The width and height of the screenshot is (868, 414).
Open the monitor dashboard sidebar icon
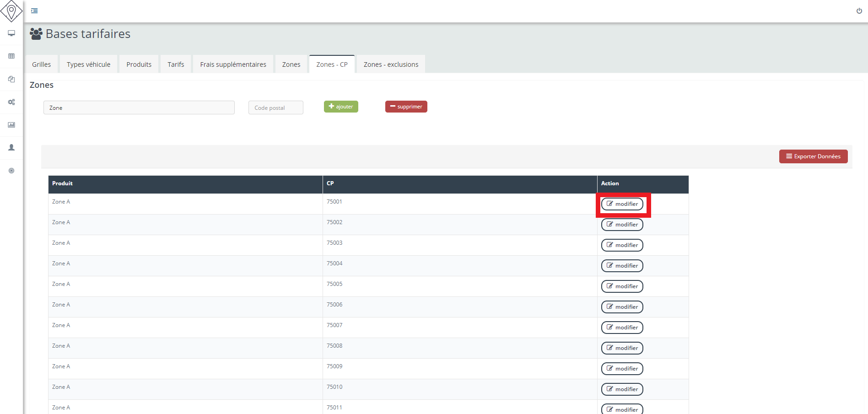pyautogui.click(x=11, y=33)
